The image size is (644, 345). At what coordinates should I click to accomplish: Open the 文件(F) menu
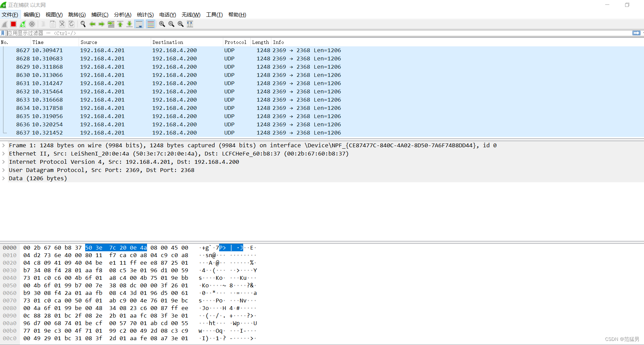click(10, 15)
